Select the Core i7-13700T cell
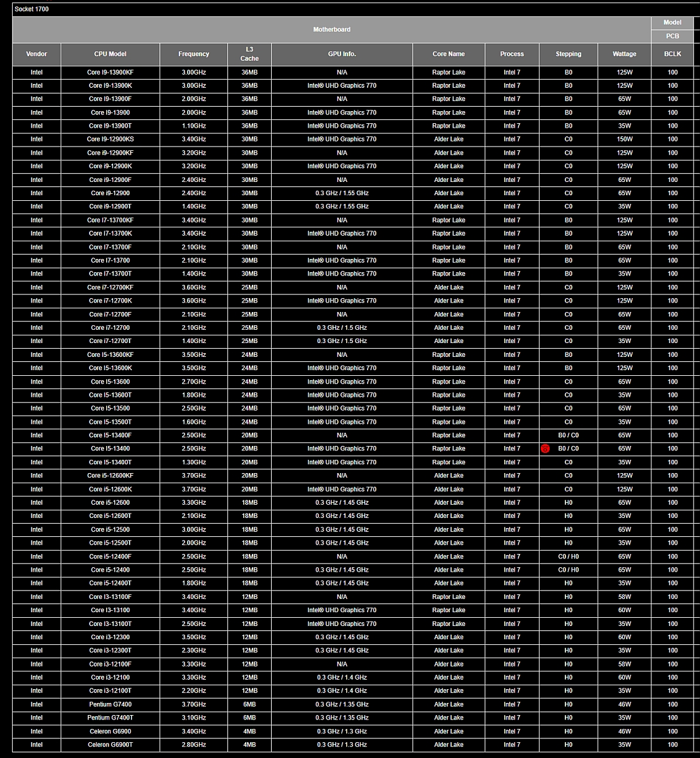 click(x=111, y=274)
